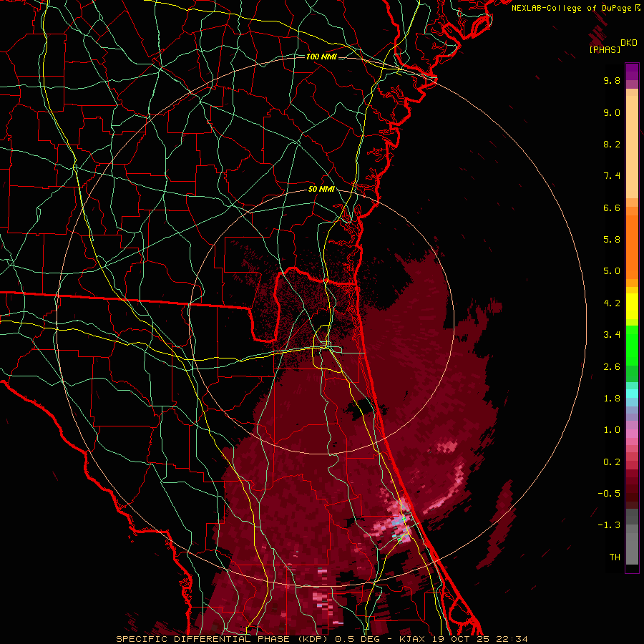Click the 6.6 value on the color scale

point(612,208)
